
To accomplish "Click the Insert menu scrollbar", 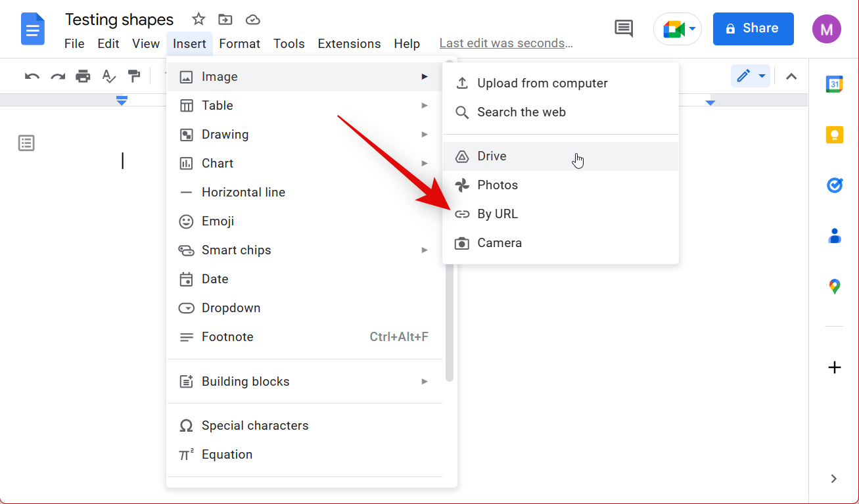I will pos(450,322).
